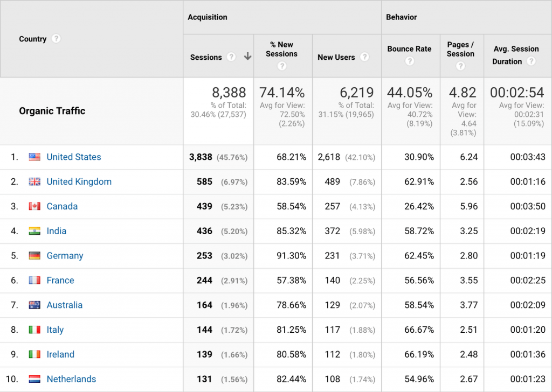Image resolution: width=552 pixels, height=392 pixels.
Task: Click the Sessions sort descending arrow
Action: [248, 56]
